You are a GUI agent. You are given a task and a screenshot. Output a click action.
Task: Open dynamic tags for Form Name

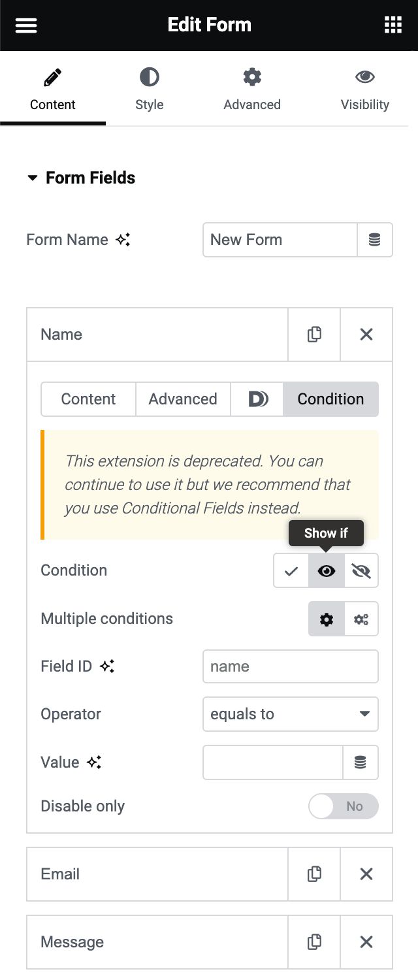[374, 240]
